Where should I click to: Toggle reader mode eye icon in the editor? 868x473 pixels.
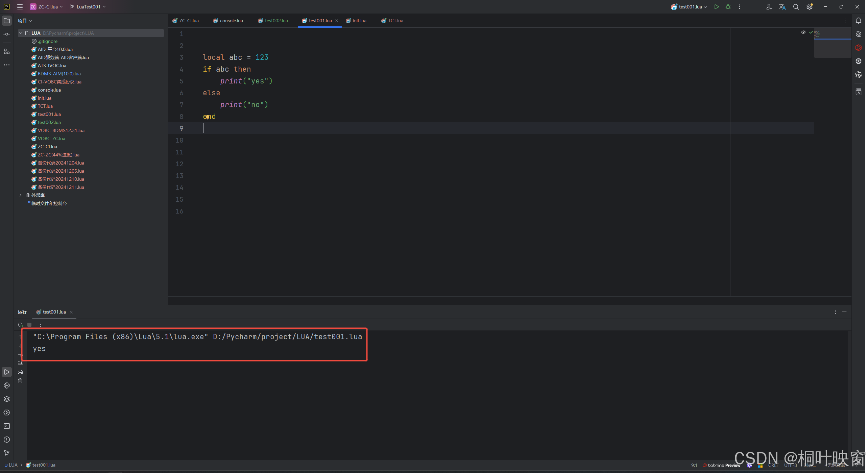point(803,32)
